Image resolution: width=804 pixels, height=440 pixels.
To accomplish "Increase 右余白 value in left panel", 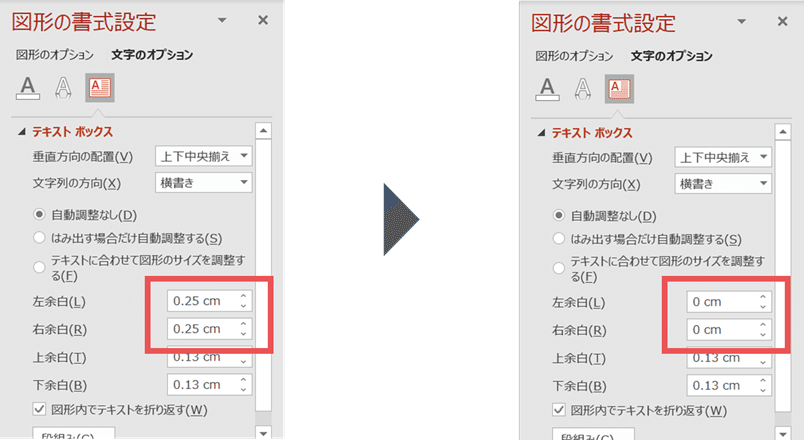I will click(244, 324).
